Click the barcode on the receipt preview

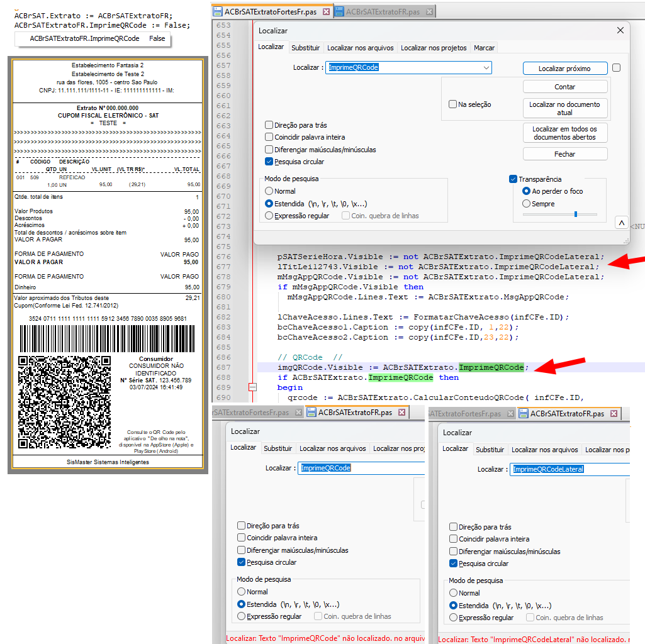coord(108,338)
